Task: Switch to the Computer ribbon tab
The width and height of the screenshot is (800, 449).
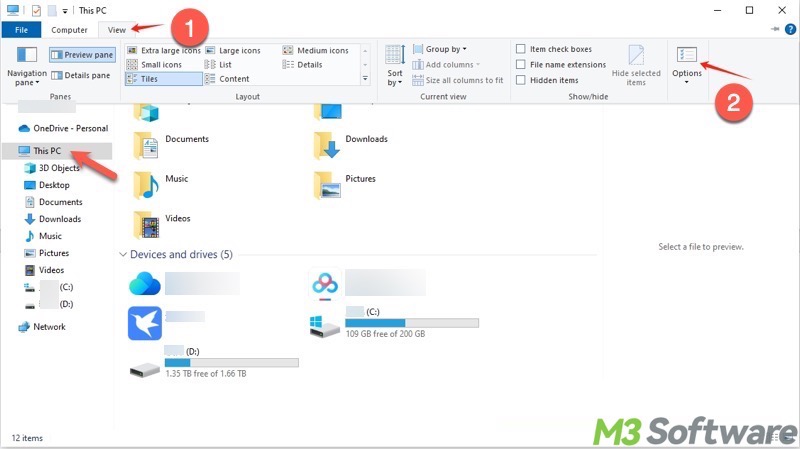Action: point(70,30)
